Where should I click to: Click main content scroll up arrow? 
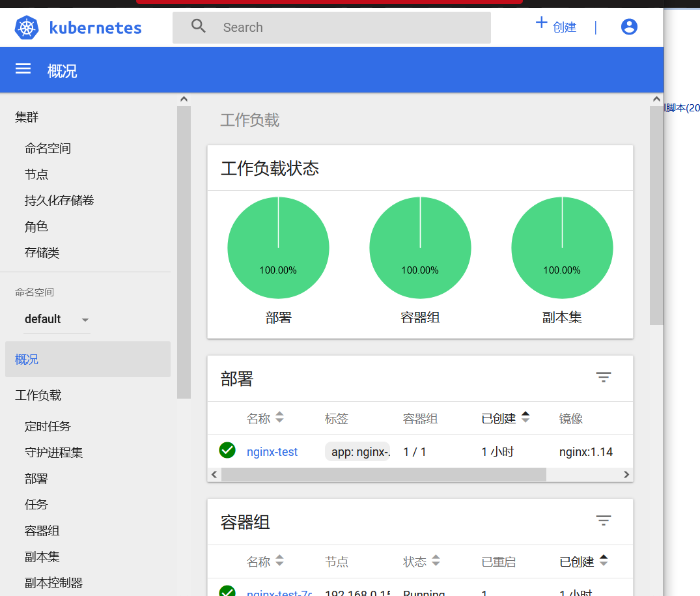click(x=656, y=99)
